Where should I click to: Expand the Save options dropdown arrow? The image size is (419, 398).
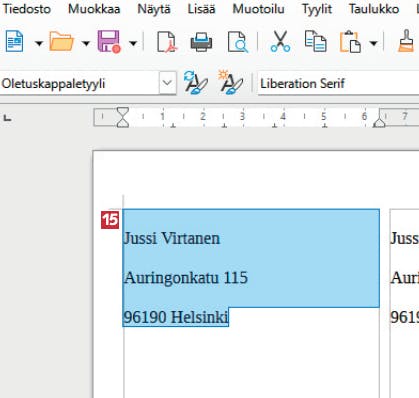click(x=133, y=43)
